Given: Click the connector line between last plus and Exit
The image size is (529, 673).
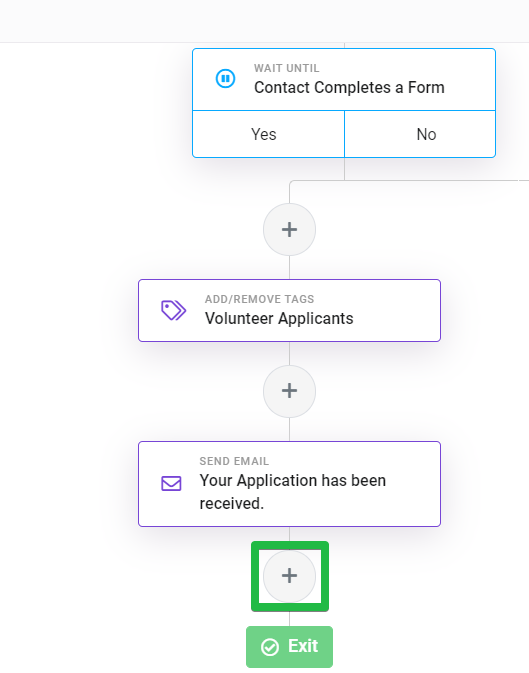Looking at the screenshot, I should point(289,618).
